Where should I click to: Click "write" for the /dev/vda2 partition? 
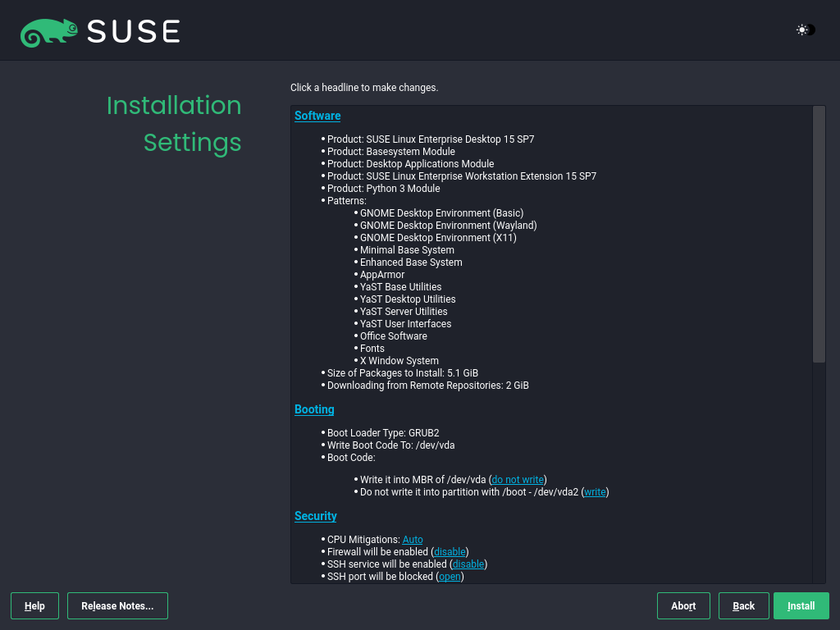(594, 491)
